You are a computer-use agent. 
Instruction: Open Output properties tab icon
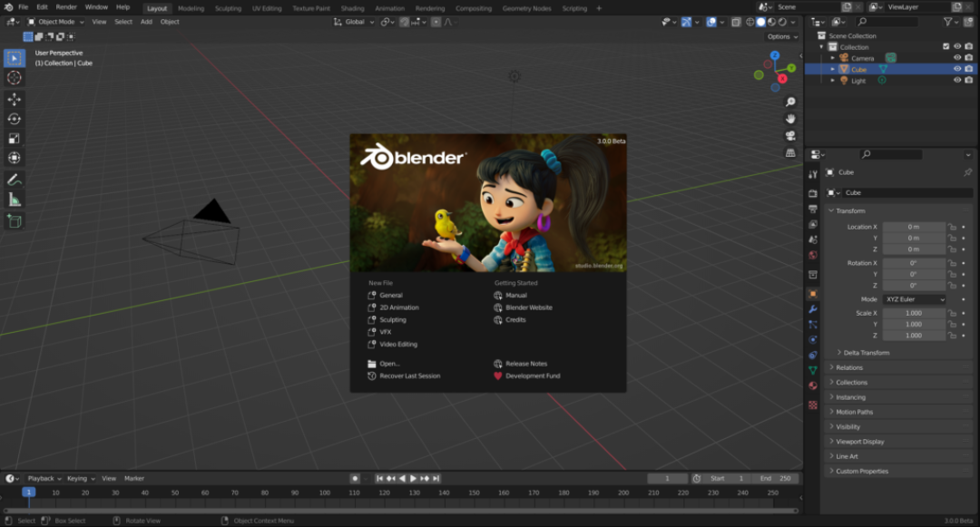pyautogui.click(x=812, y=210)
